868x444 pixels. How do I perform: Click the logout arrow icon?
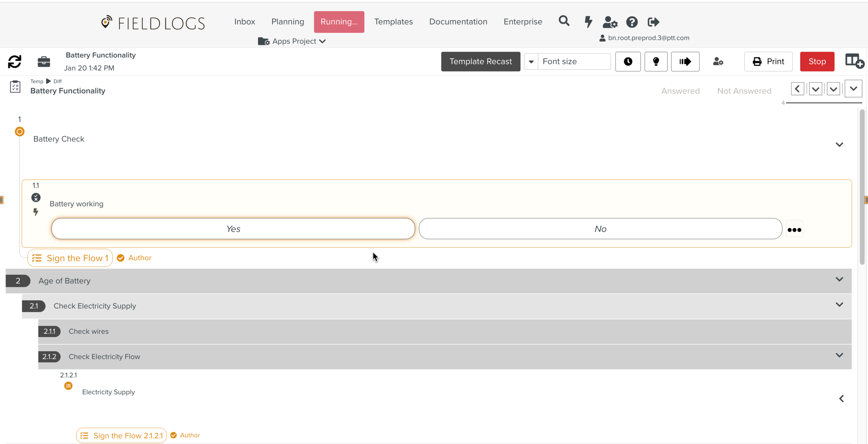point(653,22)
